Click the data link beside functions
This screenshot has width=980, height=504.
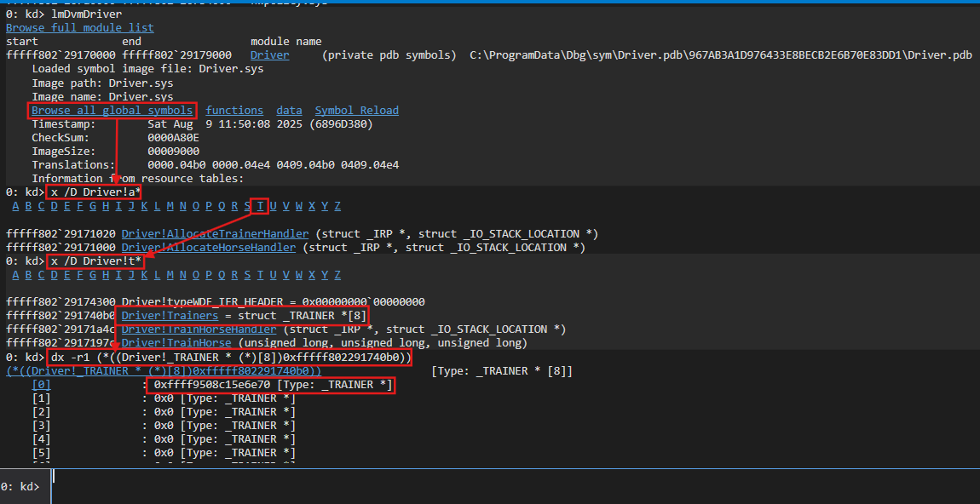pos(289,110)
